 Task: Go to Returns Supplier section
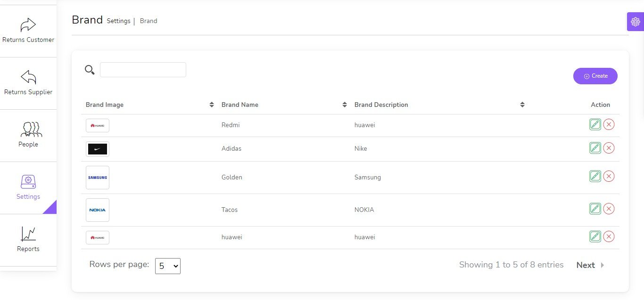click(x=28, y=83)
